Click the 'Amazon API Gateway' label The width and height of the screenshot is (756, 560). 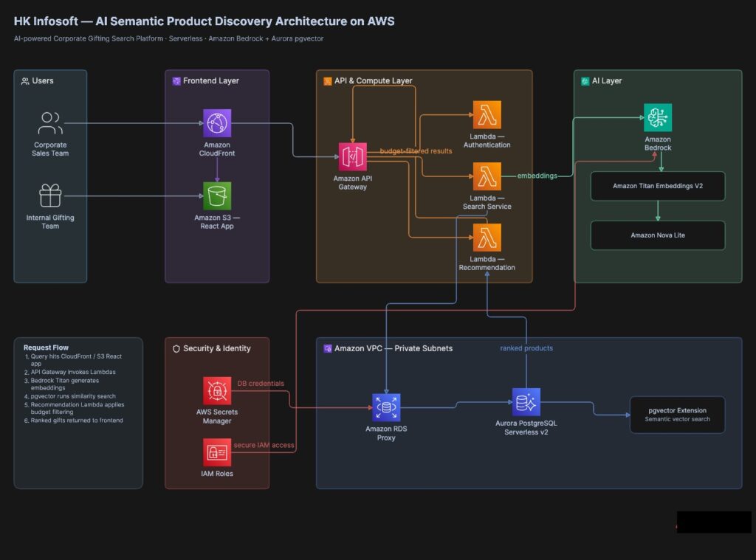tap(352, 183)
